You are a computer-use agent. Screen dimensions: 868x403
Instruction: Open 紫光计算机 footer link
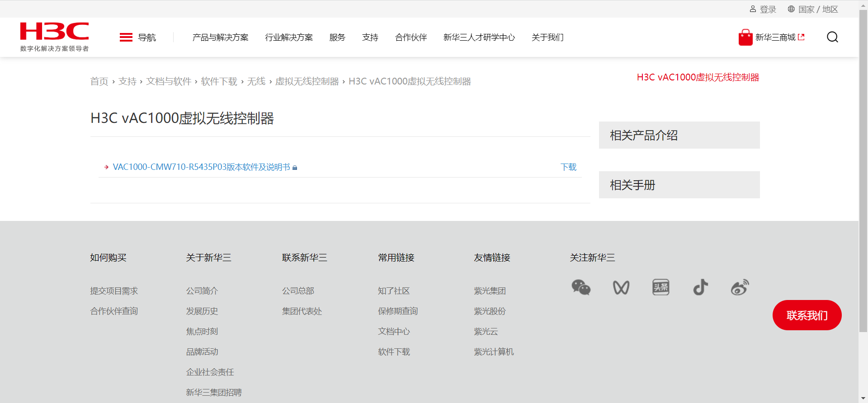point(494,352)
